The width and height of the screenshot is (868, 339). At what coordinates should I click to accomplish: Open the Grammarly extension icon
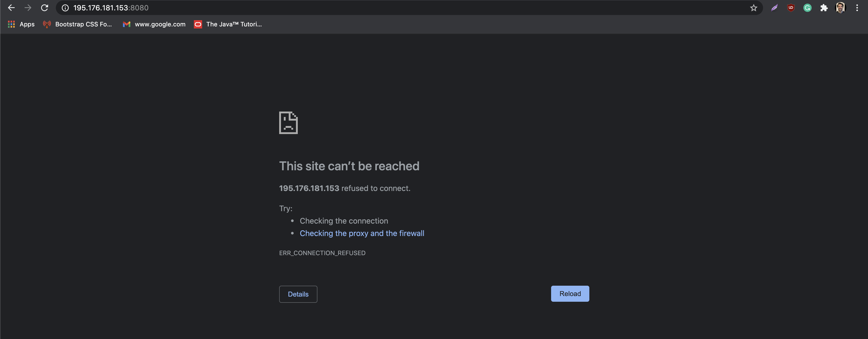coord(807,8)
